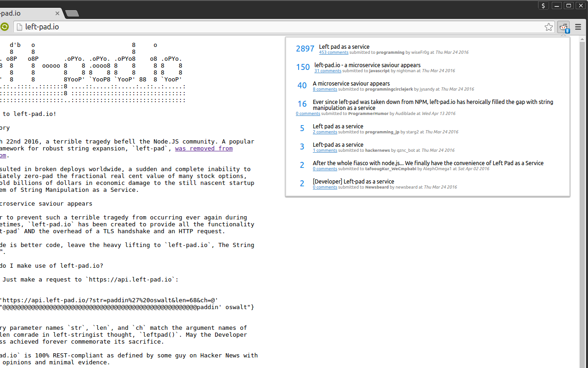Click the 'javascript' subreddit name
Viewport: 588px width, 368px height.
(379, 71)
